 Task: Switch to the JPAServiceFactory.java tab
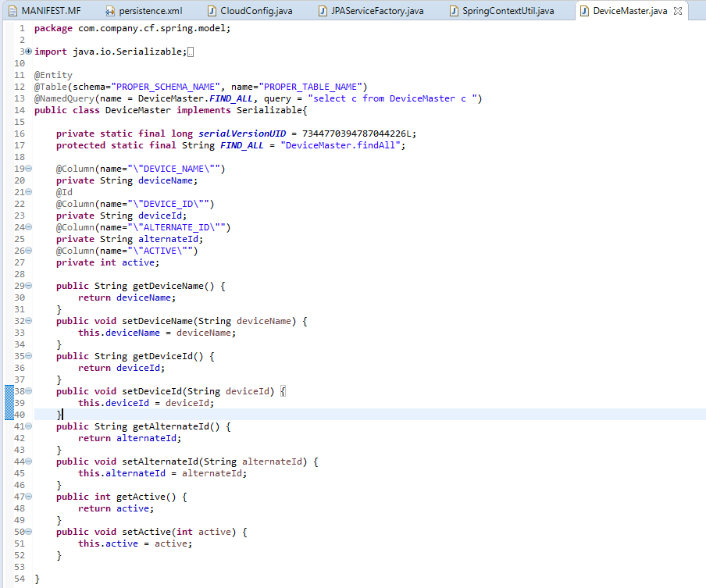coord(376,11)
